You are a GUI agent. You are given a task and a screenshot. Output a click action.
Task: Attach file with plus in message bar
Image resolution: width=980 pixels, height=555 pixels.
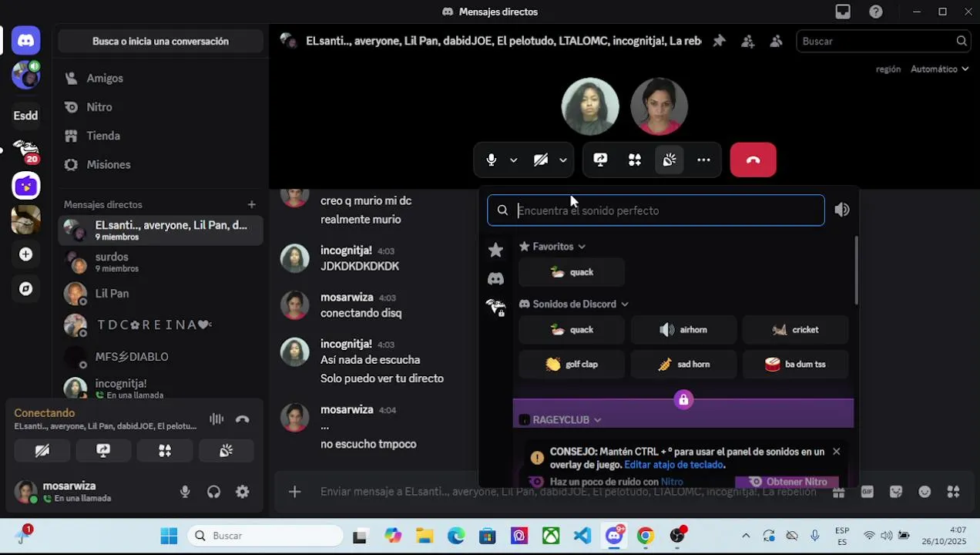coord(294,492)
